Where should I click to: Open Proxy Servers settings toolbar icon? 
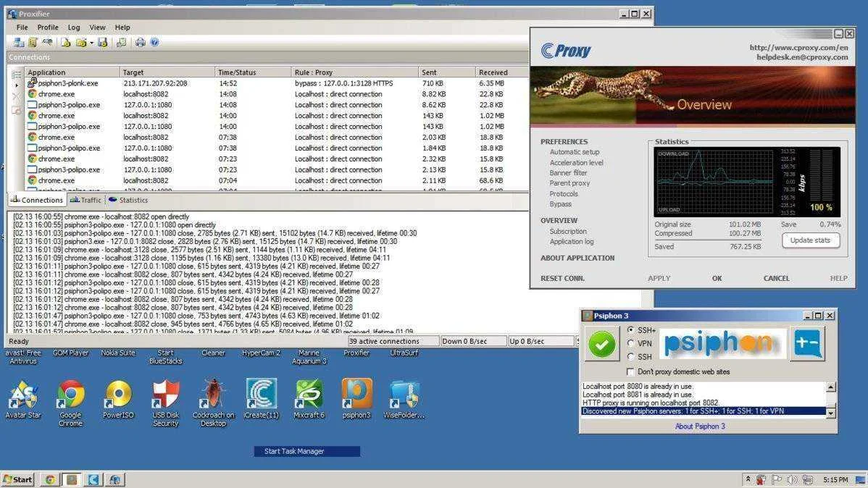click(19, 43)
